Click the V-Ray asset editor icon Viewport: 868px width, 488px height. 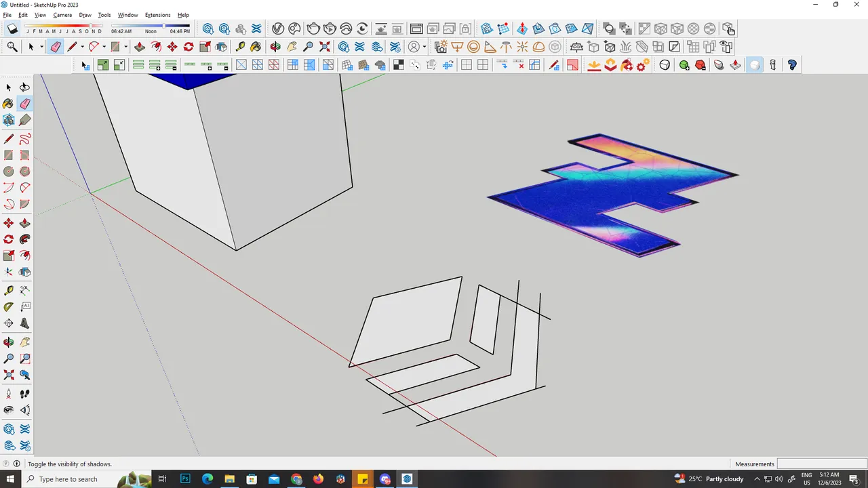pos(278,28)
